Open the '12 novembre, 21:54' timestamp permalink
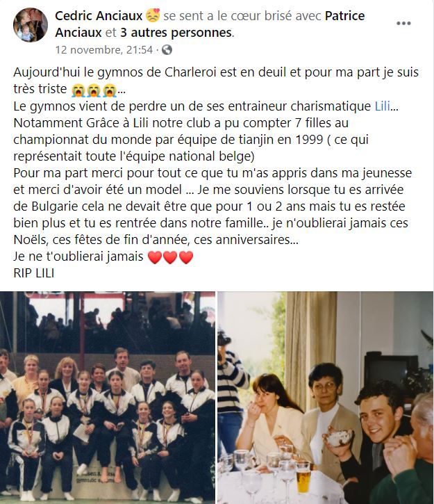434x504 pixels. click(104, 50)
